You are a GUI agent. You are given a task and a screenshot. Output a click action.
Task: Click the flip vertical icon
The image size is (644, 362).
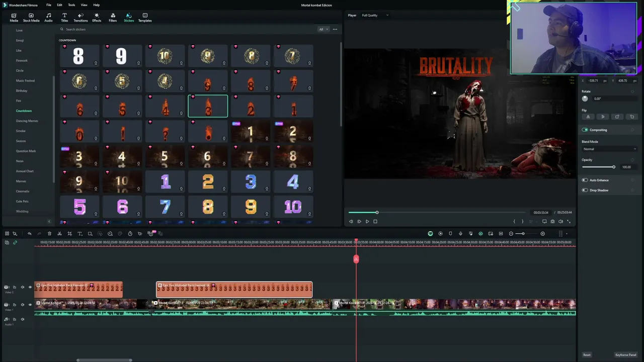(x=603, y=117)
